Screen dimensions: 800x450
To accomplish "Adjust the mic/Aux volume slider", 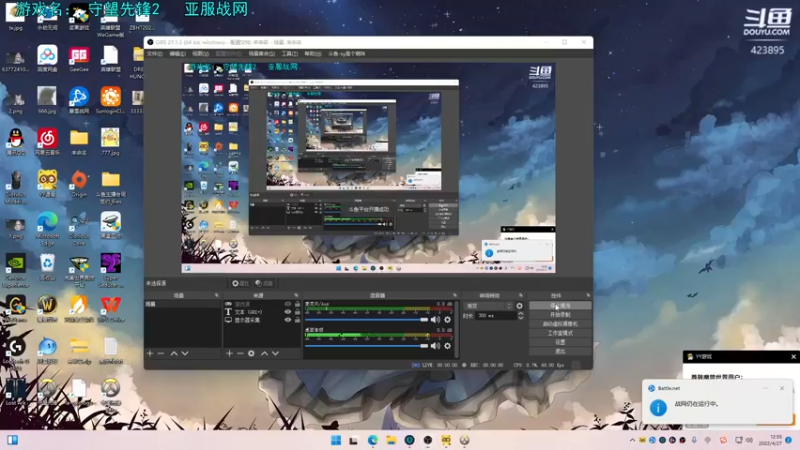I will 366,320.
